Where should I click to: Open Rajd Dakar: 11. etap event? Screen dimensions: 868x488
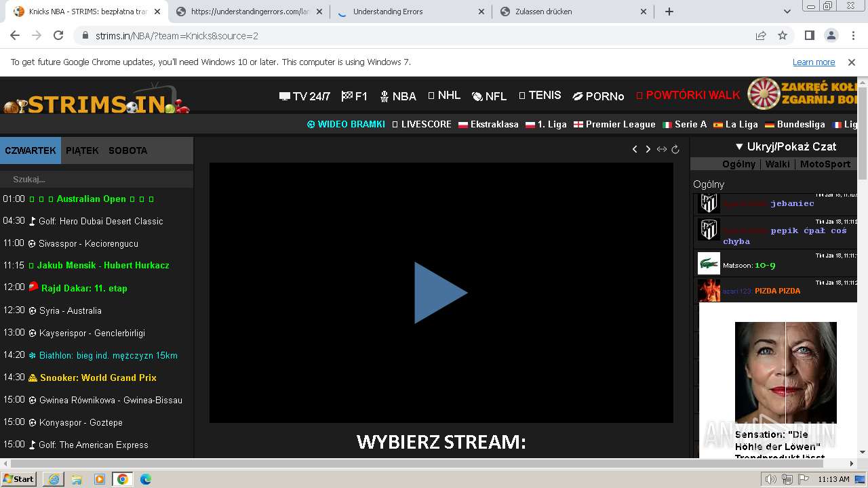(x=78, y=288)
